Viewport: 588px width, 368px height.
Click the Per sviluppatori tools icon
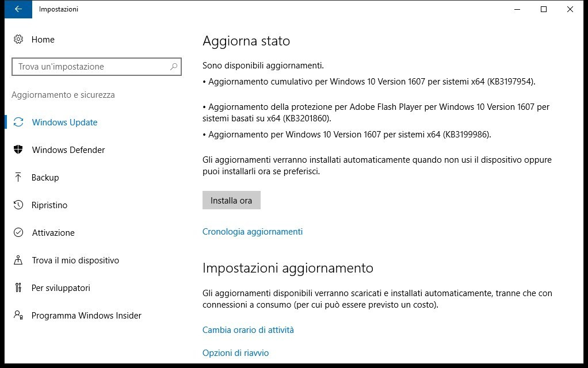pyautogui.click(x=18, y=288)
